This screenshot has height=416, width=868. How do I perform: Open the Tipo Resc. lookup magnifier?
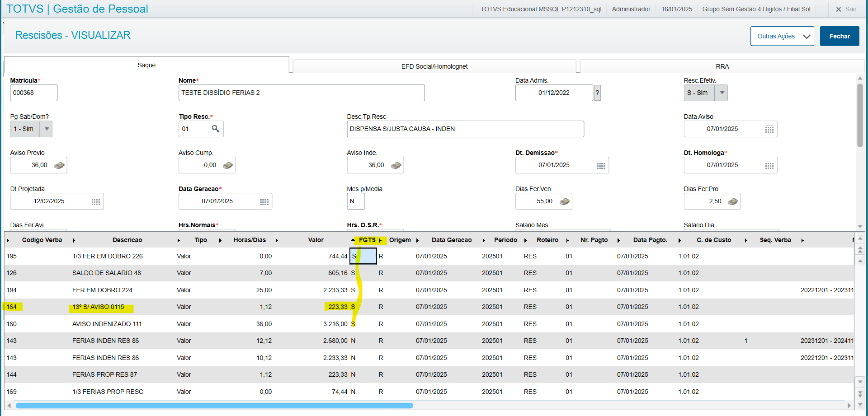(216, 129)
